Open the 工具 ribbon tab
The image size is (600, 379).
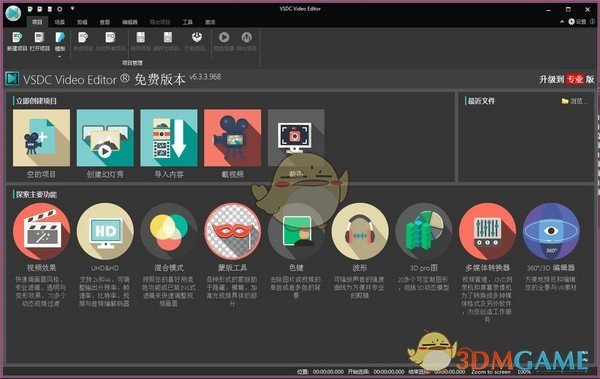click(x=187, y=22)
